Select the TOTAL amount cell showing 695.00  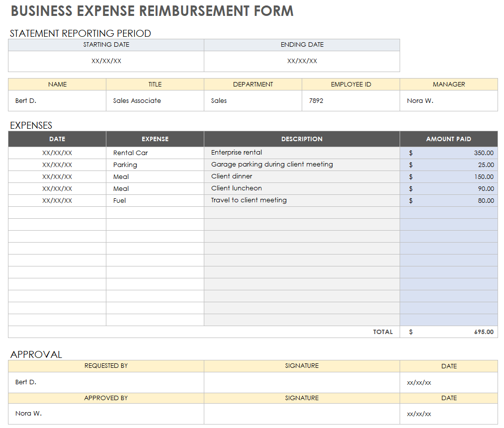point(449,332)
